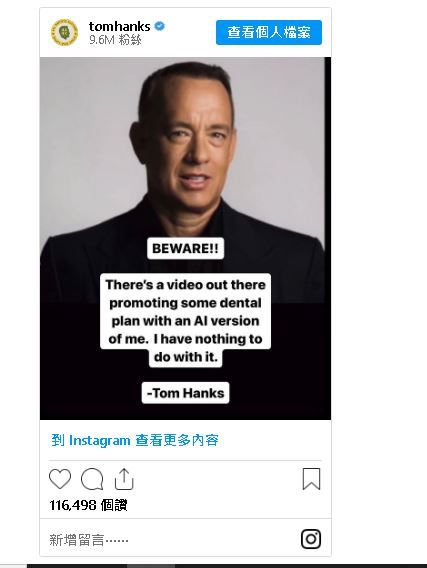
Task: Like the post with the heart icon
Action: 60,479
